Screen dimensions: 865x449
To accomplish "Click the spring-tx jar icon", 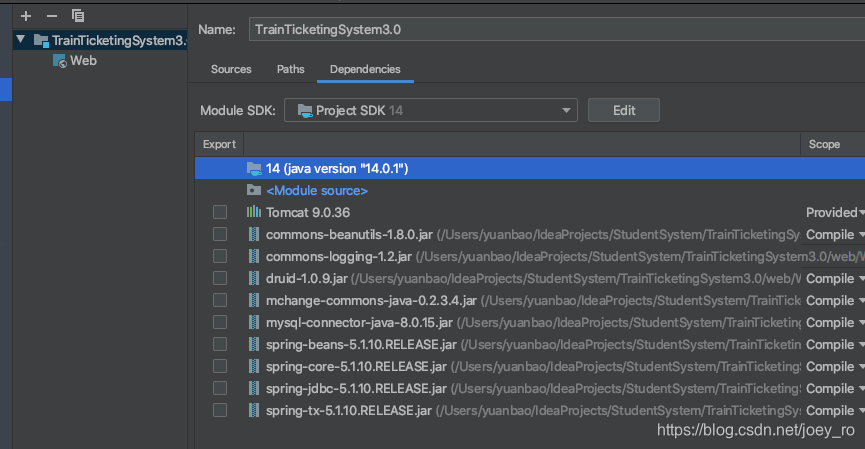I will point(254,410).
